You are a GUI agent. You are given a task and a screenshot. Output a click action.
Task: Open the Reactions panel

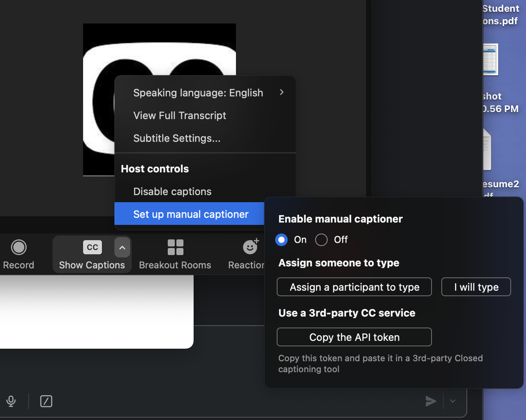click(250, 247)
